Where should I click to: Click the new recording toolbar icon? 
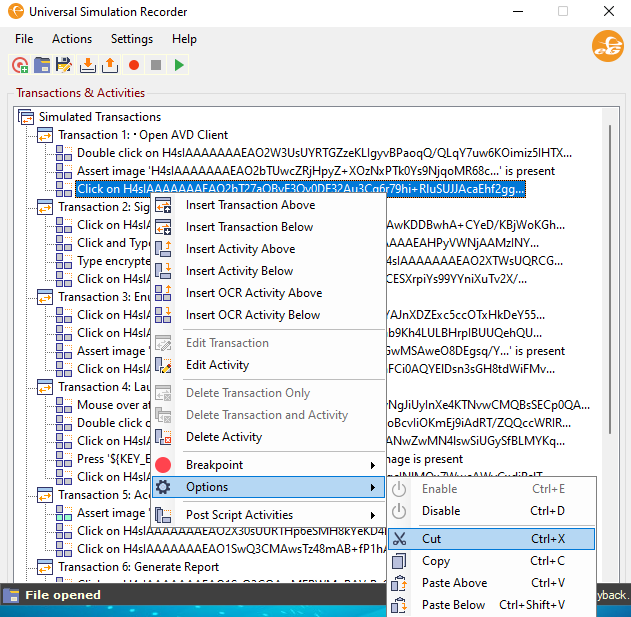20,65
